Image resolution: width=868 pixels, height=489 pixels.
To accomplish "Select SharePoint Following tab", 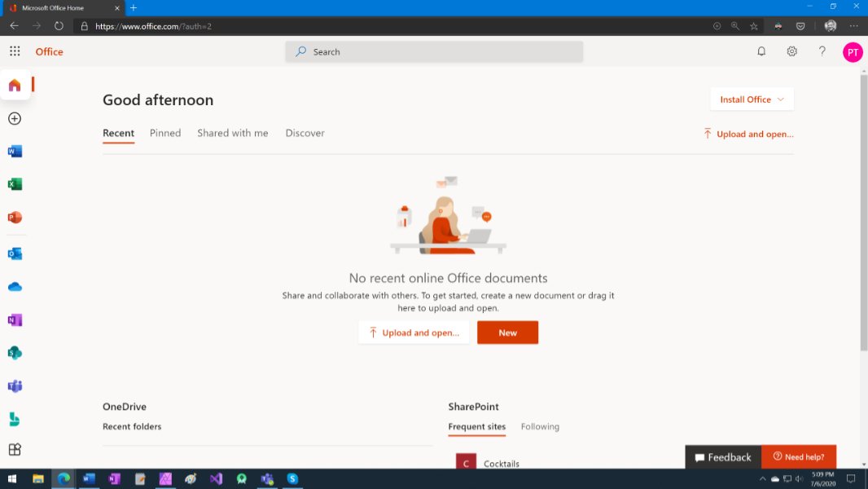I will click(540, 426).
